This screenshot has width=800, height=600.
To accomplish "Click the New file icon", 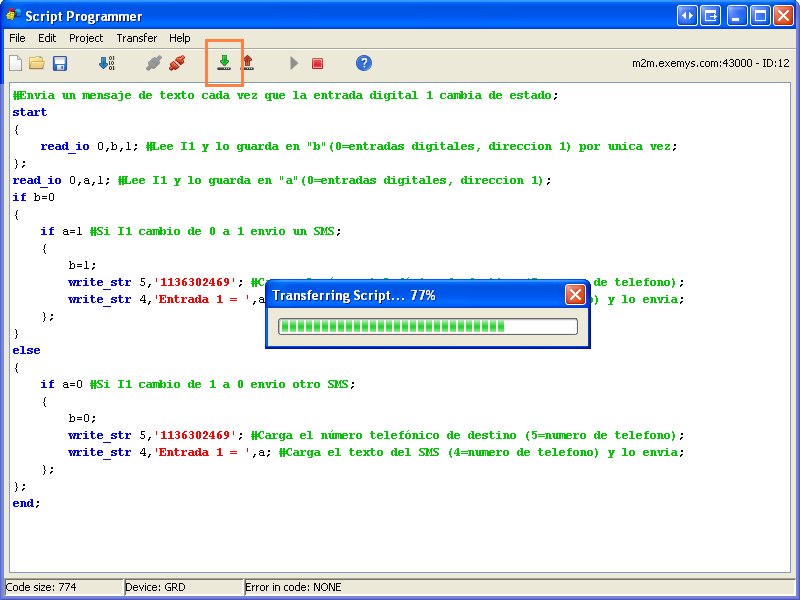I will tap(15, 63).
